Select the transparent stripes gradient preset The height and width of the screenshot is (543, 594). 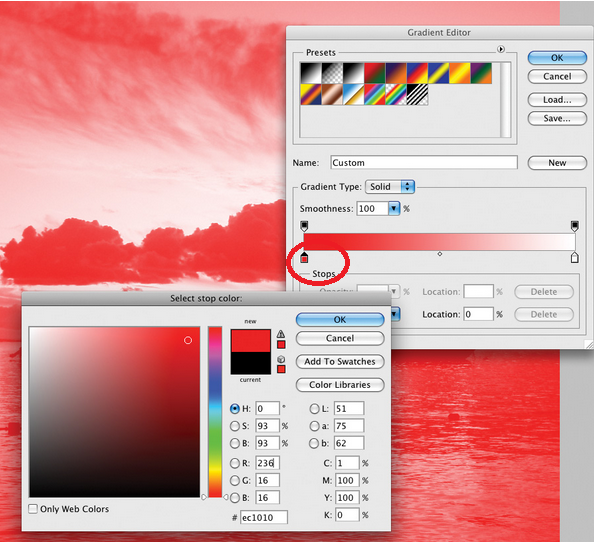click(417, 94)
